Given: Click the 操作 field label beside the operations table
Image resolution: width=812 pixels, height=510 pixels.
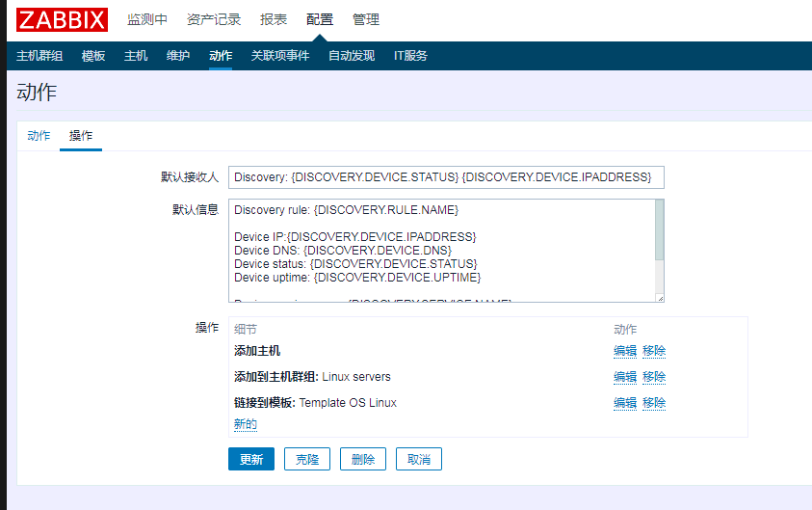Looking at the screenshot, I should click(x=207, y=328).
